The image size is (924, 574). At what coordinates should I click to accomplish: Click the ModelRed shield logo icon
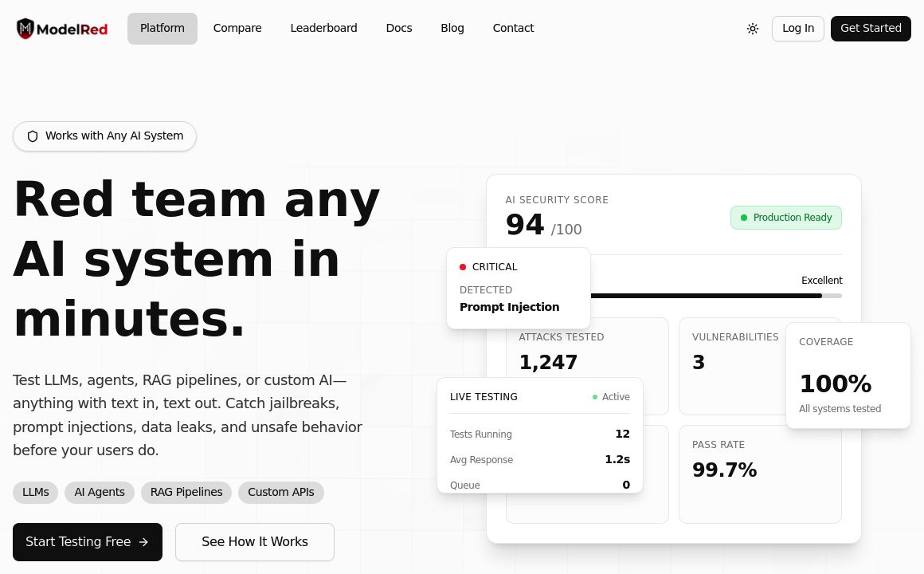(x=25, y=29)
